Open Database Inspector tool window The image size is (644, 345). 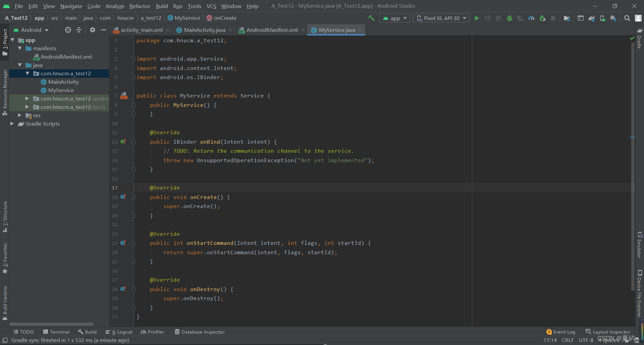click(200, 332)
